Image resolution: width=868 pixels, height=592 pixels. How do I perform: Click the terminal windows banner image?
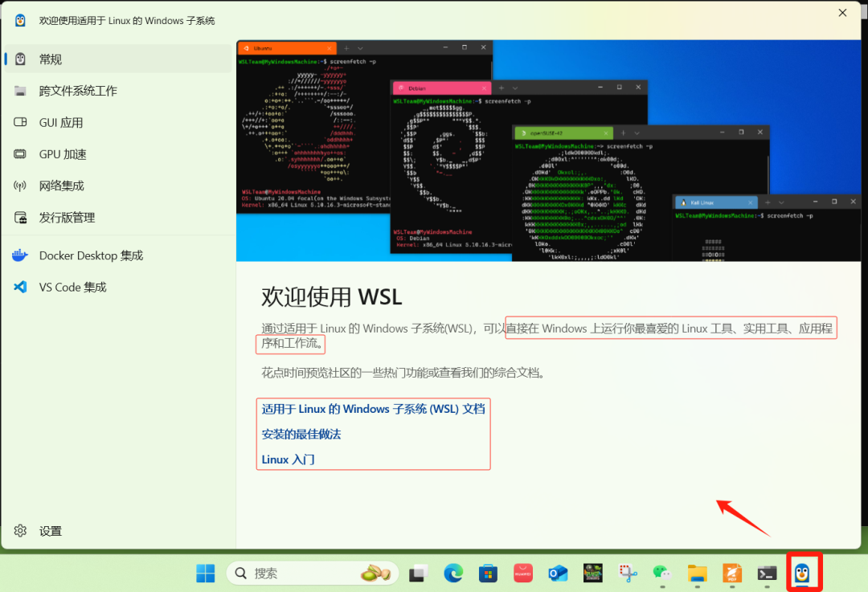(x=549, y=150)
